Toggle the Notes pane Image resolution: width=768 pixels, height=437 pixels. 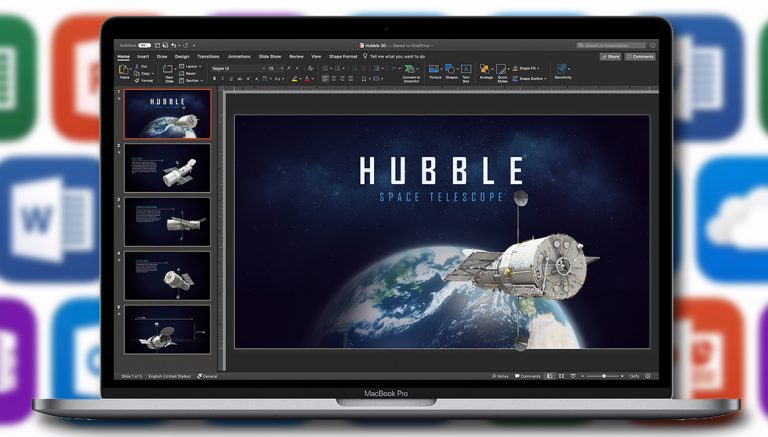[x=500, y=376]
